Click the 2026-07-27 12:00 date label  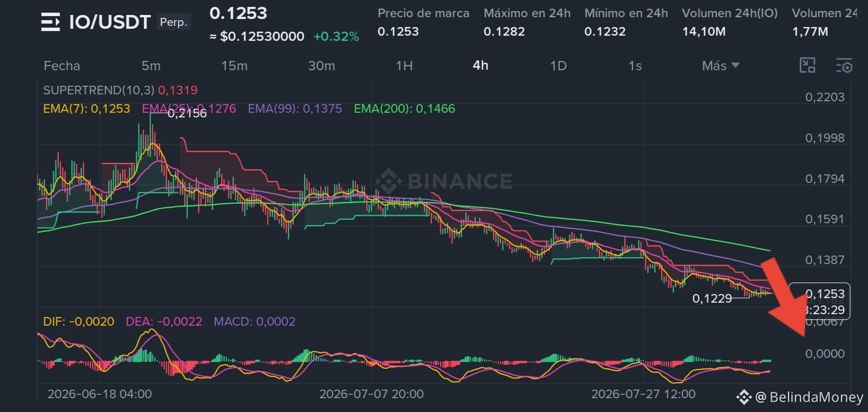[643, 394]
